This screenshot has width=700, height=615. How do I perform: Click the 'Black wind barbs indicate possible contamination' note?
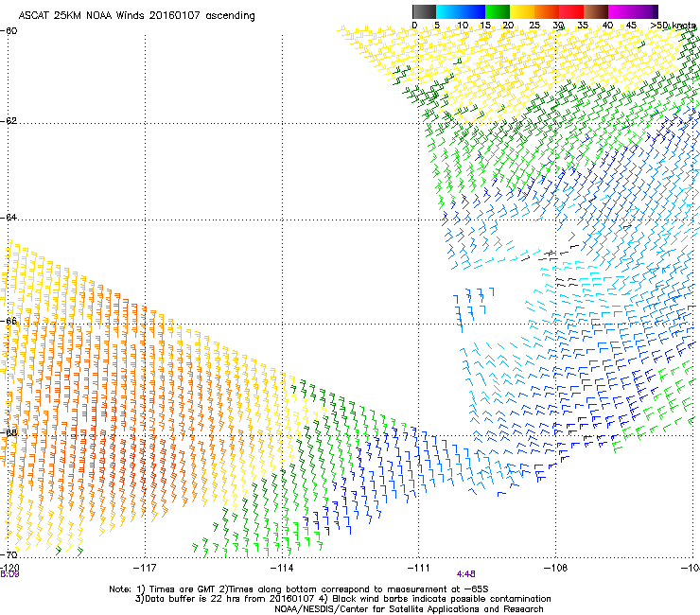tap(435, 599)
